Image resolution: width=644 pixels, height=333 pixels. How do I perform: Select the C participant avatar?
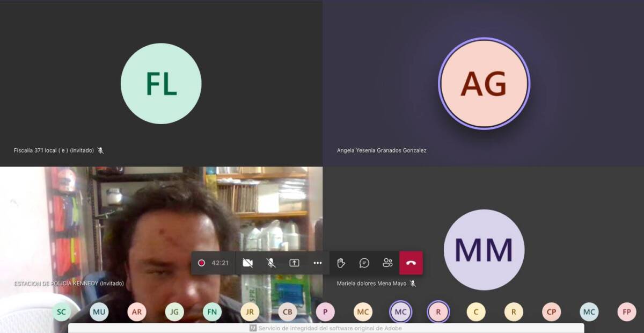tap(476, 312)
